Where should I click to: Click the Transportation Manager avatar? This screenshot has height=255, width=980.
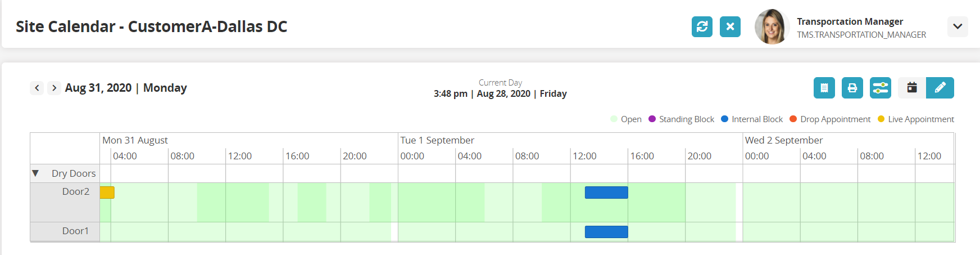click(772, 26)
